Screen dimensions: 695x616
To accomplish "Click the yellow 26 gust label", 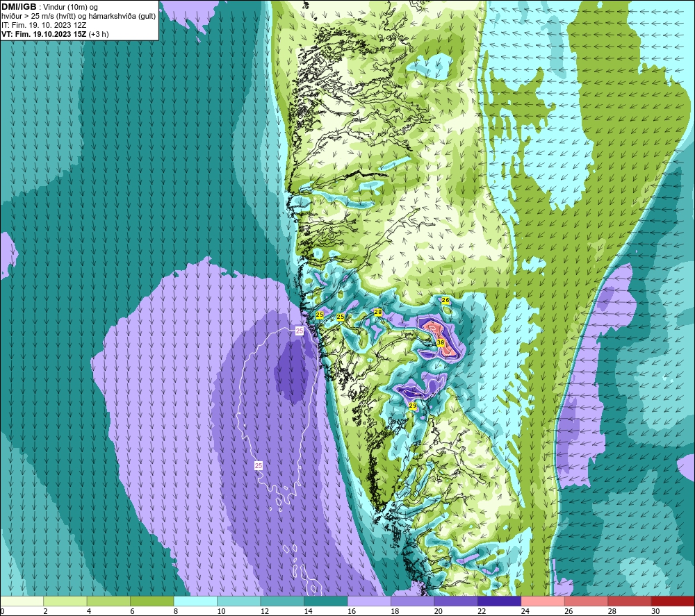I will point(445,300).
